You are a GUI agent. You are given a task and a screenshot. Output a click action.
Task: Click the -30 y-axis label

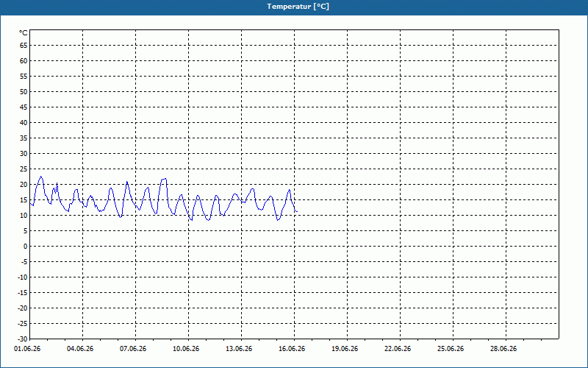pyautogui.click(x=23, y=339)
